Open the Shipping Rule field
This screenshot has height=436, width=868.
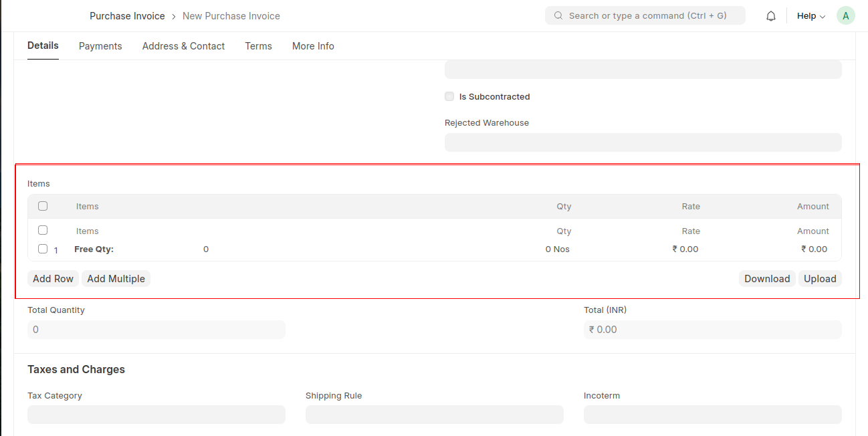[435, 415]
